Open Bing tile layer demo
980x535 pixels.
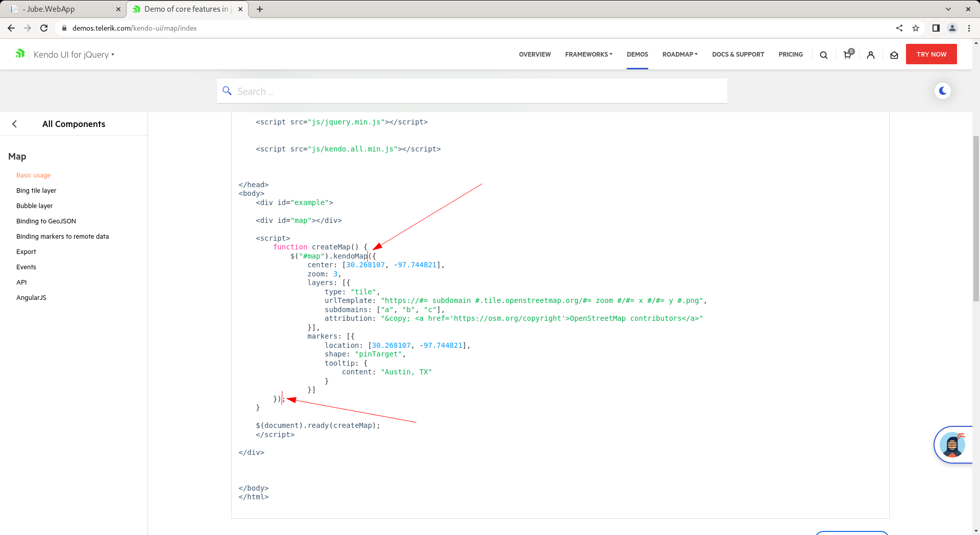[36, 190]
